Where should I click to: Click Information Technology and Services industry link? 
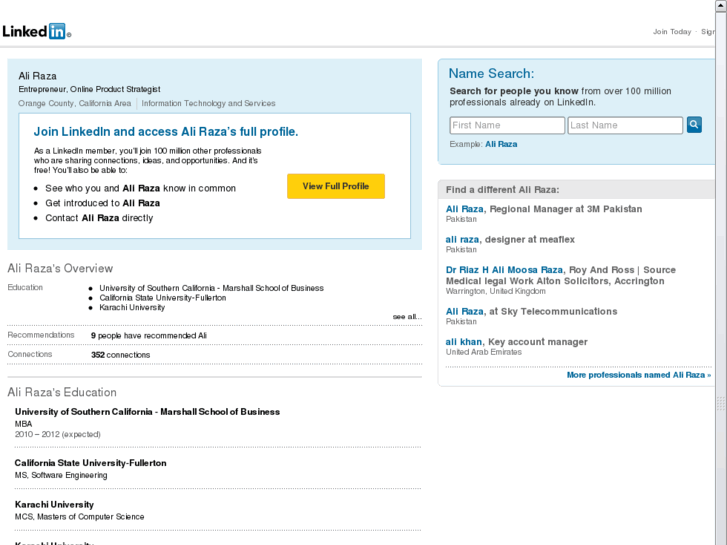208,103
